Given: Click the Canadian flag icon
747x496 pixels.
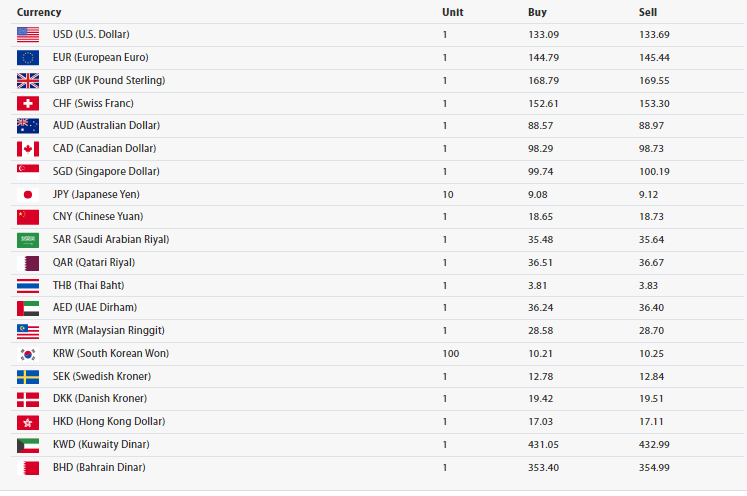Looking at the screenshot, I should click(28, 148).
